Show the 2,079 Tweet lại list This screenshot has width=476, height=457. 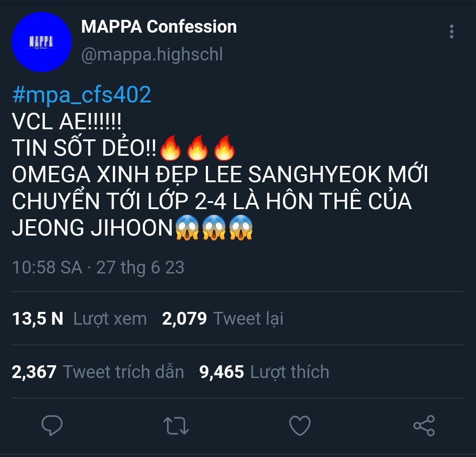pyautogui.click(x=223, y=318)
